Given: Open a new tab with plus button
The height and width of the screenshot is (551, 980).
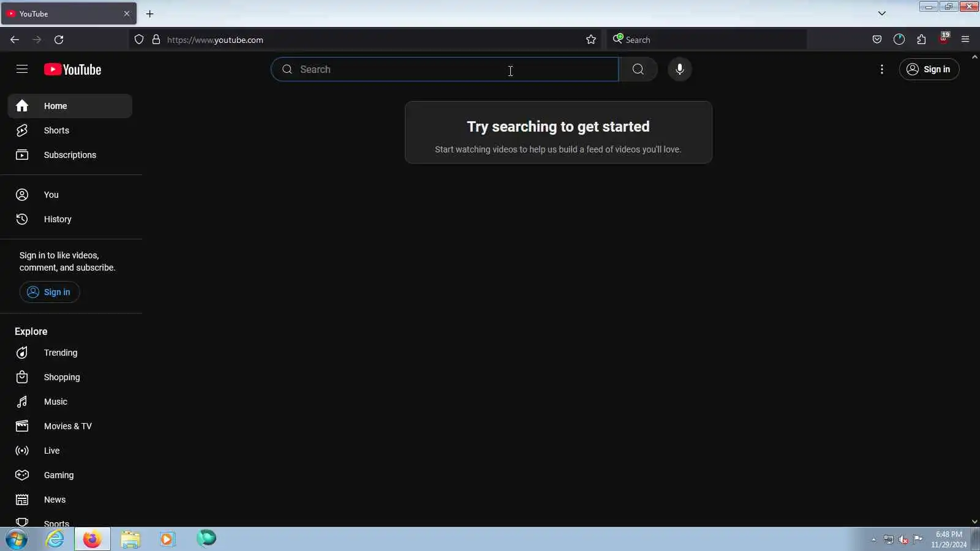Looking at the screenshot, I should coord(150,13).
